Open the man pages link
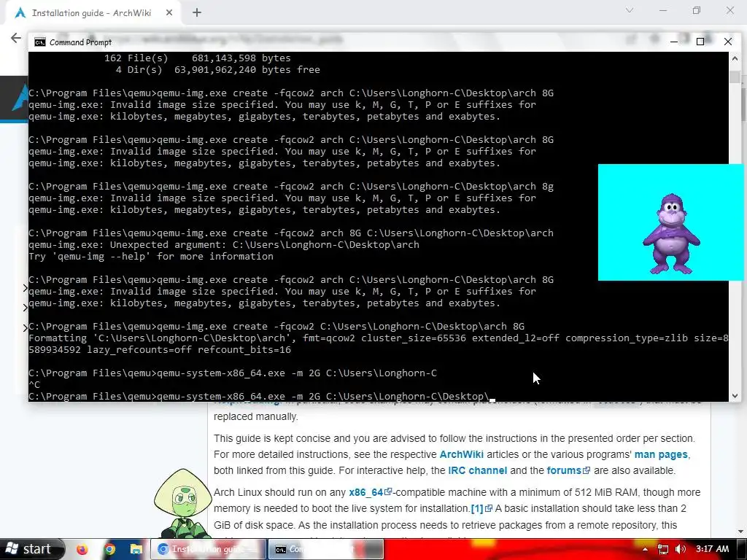The height and width of the screenshot is (560, 747). point(661,454)
